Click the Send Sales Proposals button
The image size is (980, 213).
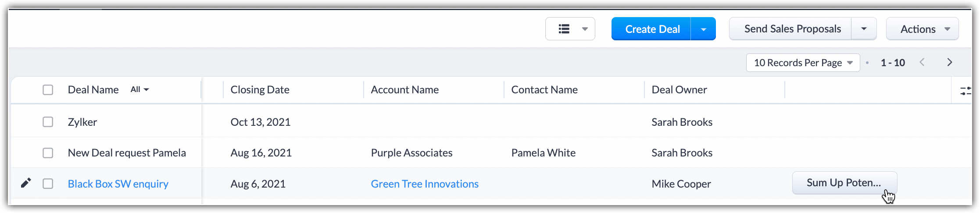tap(792, 29)
